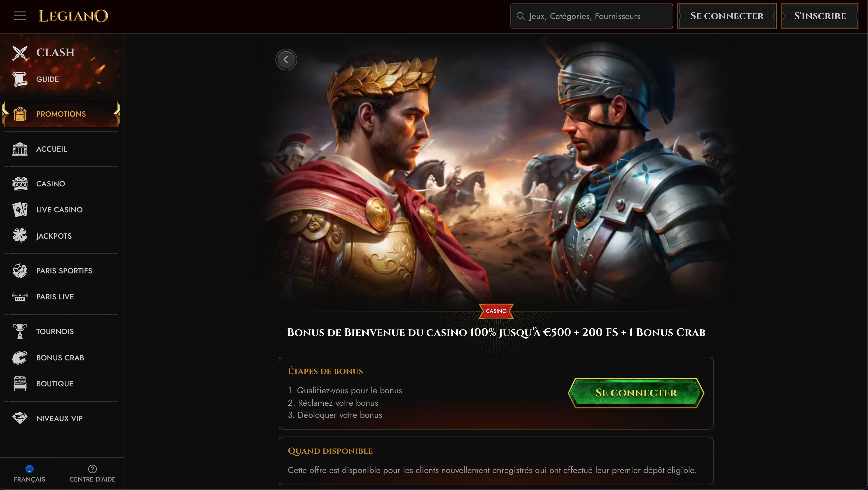868x490 pixels.
Task: Go to the Accueil menu item
Action: click(x=61, y=149)
